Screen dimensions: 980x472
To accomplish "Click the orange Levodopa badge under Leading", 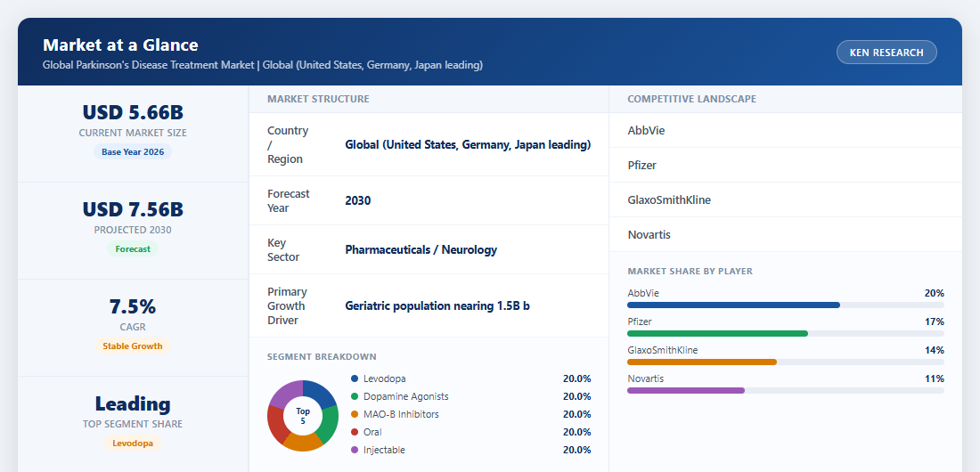I will (x=133, y=444).
